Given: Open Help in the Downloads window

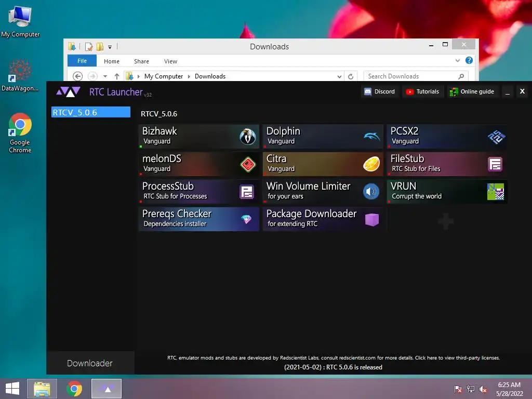Looking at the screenshot, I should click(469, 60).
